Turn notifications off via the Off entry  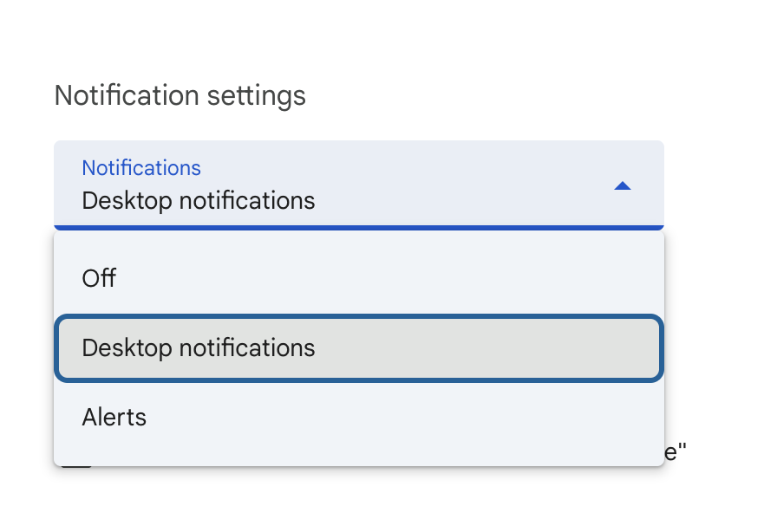click(x=99, y=278)
